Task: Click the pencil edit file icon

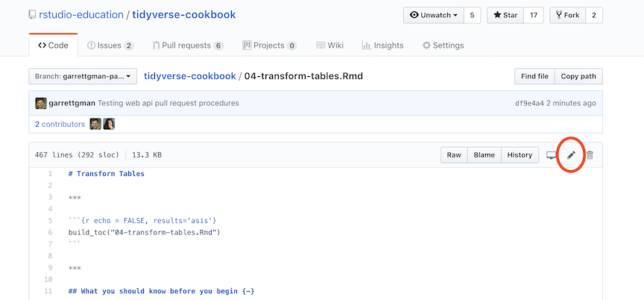Action: [x=571, y=155]
